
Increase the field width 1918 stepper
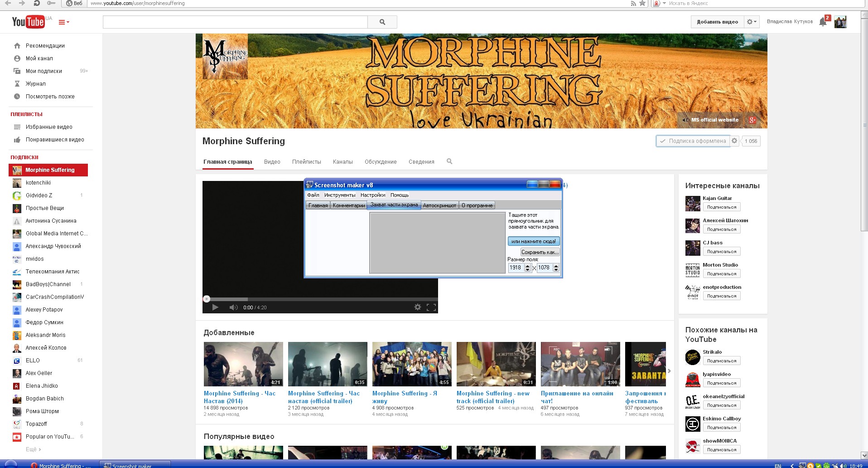pyautogui.click(x=527, y=266)
